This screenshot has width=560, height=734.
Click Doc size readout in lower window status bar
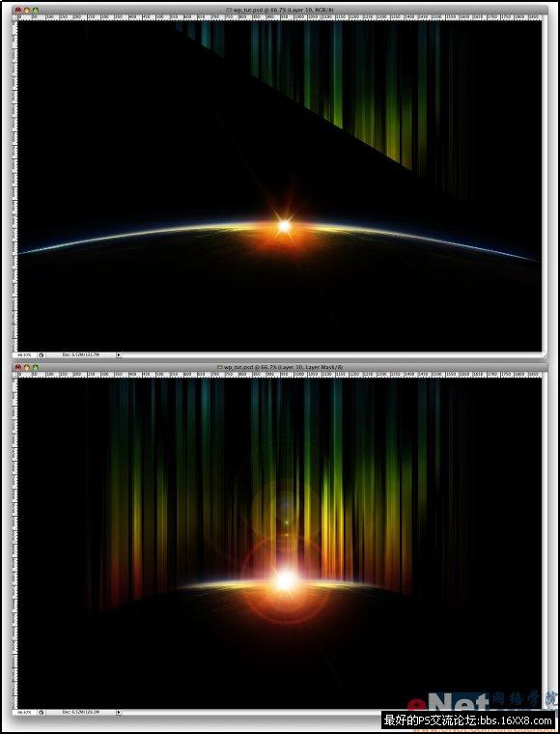coord(80,712)
